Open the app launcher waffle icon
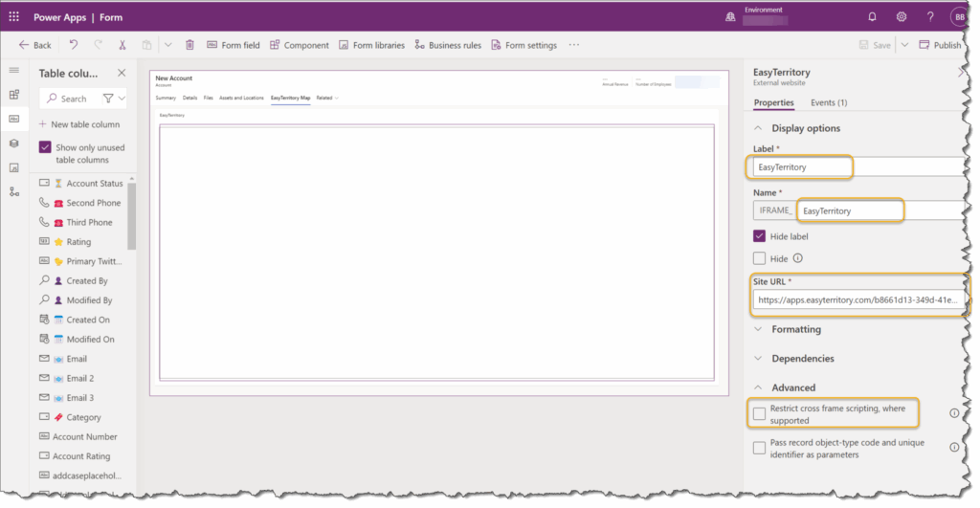This screenshot has height=508, width=980. pyautogui.click(x=13, y=17)
